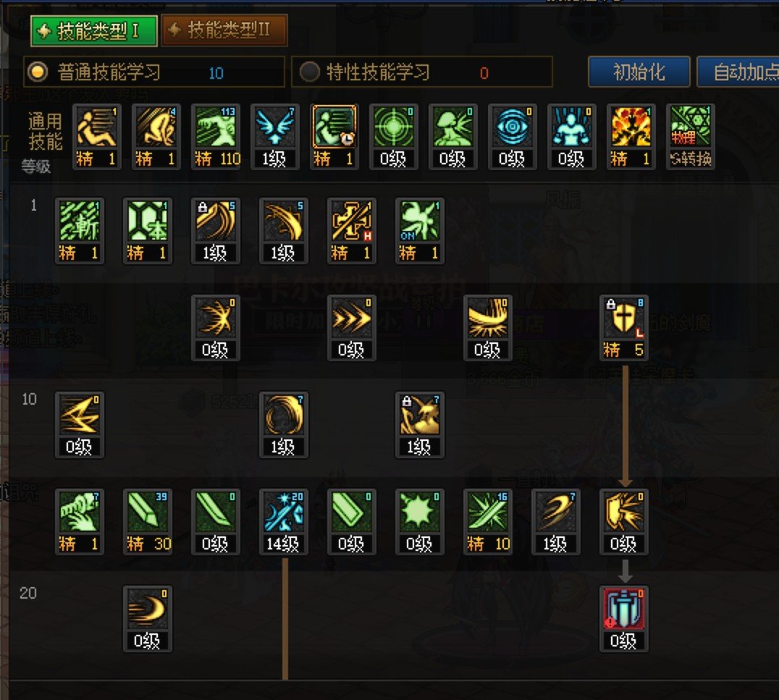Click the red-bordered trident skill at 0级
This screenshot has width=779, height=700.
point(623,618)
